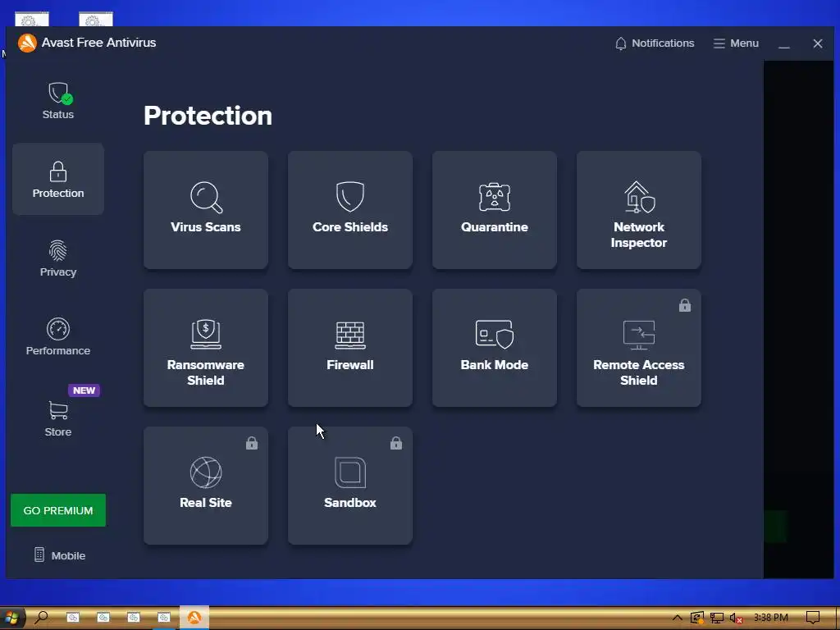Open the Virus Scans tile
Viewport: 840px width, 630px height.
[x=206, y=210]
